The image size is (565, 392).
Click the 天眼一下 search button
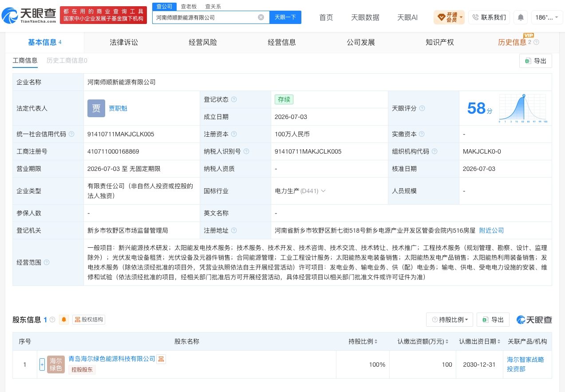click(x=285, y=17)
